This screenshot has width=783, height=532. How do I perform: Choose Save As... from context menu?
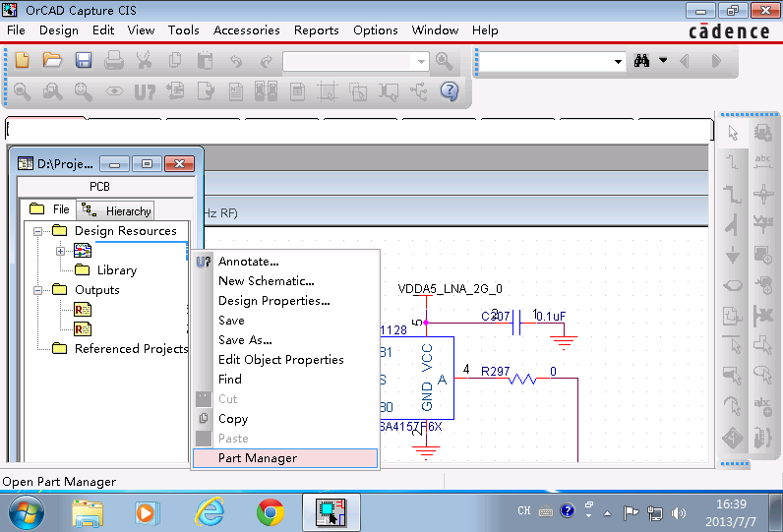tap(285, 340)
